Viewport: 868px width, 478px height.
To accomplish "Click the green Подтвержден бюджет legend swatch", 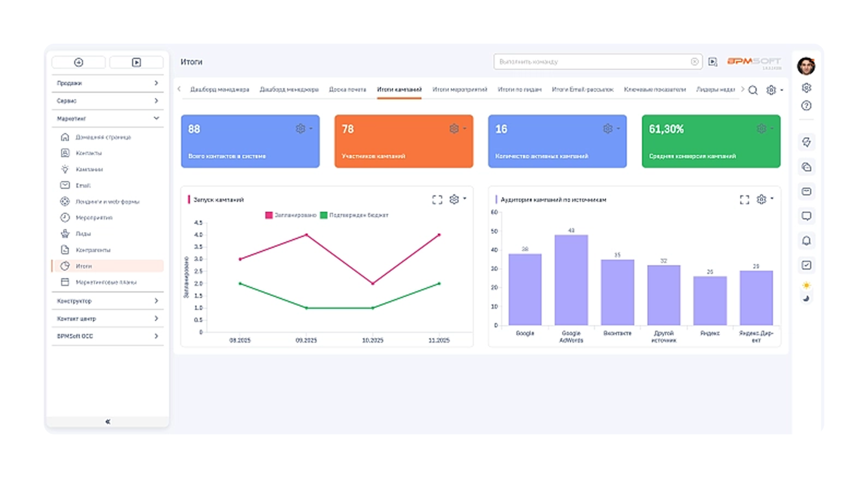I will click(x=324, y=215).
